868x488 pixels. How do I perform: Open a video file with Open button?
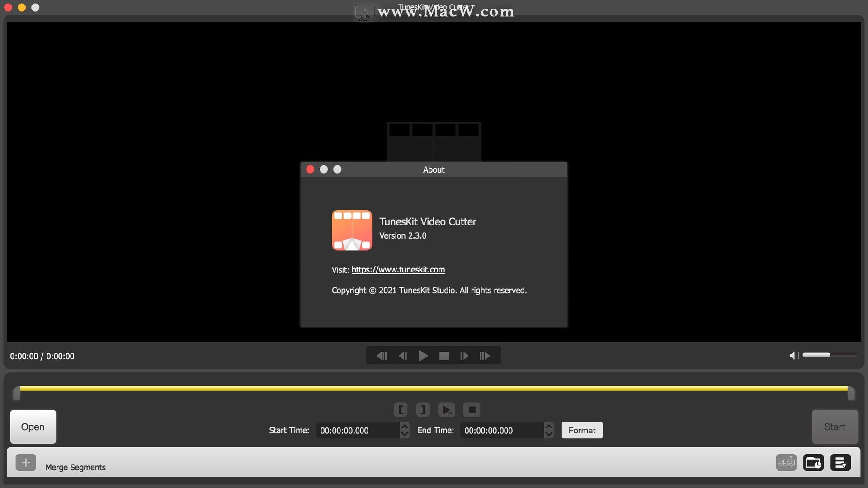pos(33,427)
